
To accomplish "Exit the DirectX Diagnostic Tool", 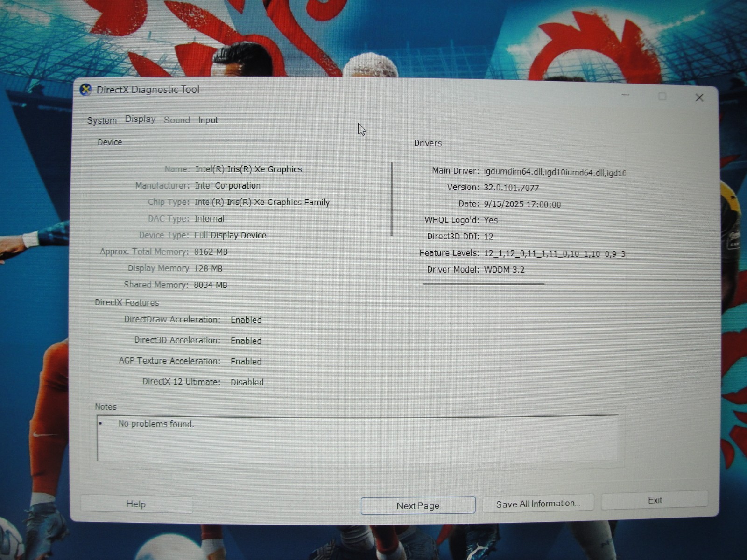I will point(655,500).
